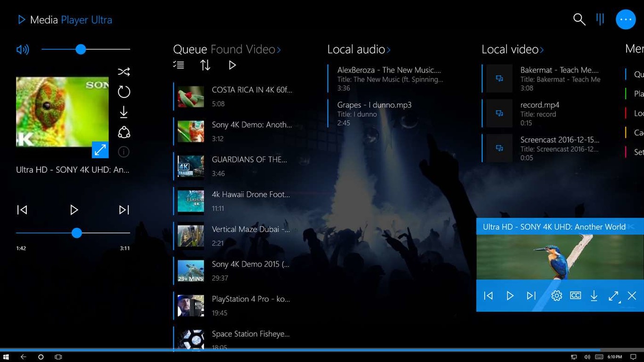Open record.mp4 from Local video
644x362 pixels.
click(539, 113)
